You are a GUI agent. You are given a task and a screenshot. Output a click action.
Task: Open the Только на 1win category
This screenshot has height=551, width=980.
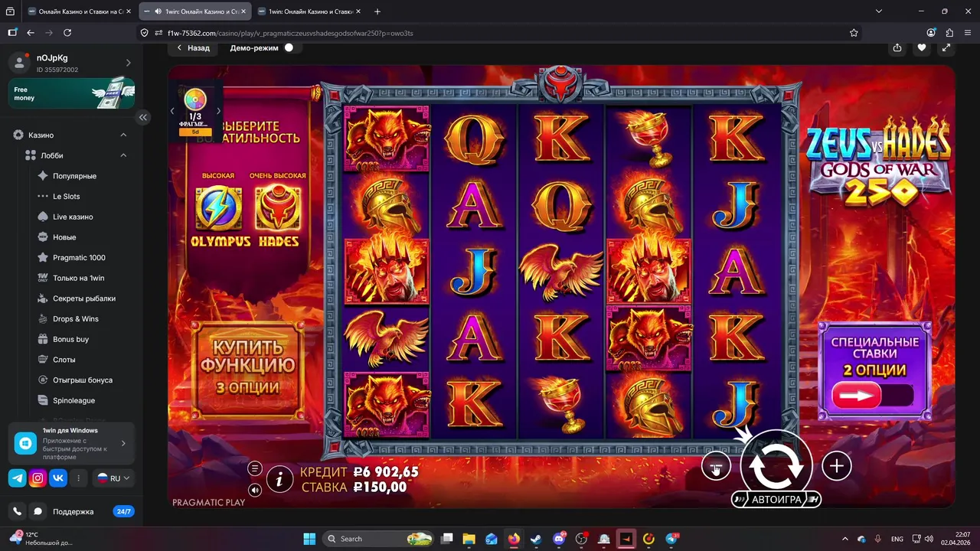(78, 278)
